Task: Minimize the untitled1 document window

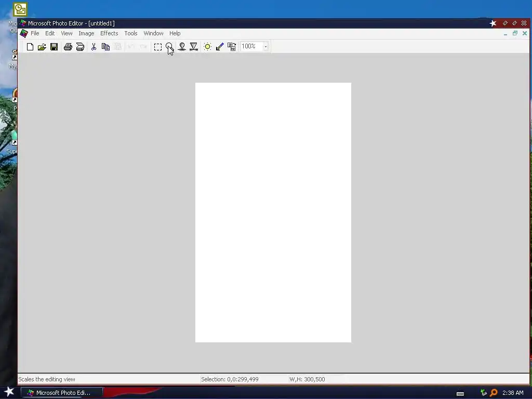Action: point(506,34)
